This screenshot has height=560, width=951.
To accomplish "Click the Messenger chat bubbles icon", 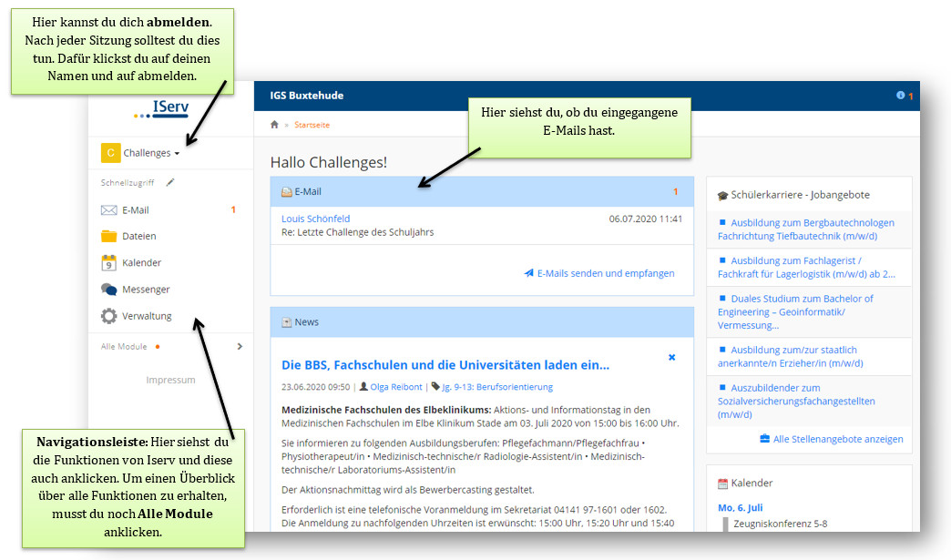I will tap(109, 290).
